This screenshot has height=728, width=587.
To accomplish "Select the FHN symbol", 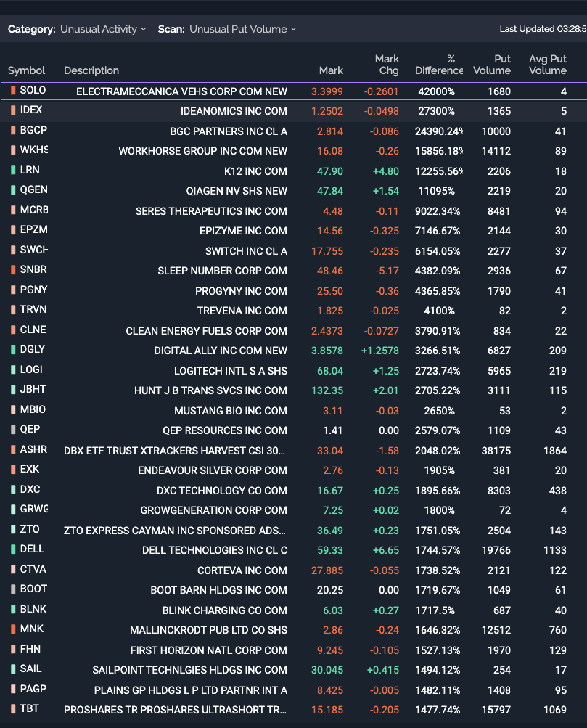I will 30,649.
